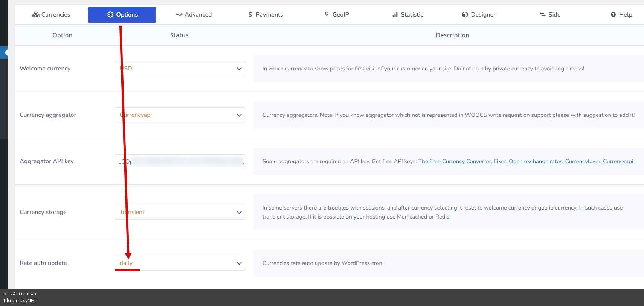This screenshot has width=644, height=306.
Task: Click the Help question mark icon
Action: tap(613, 15)
